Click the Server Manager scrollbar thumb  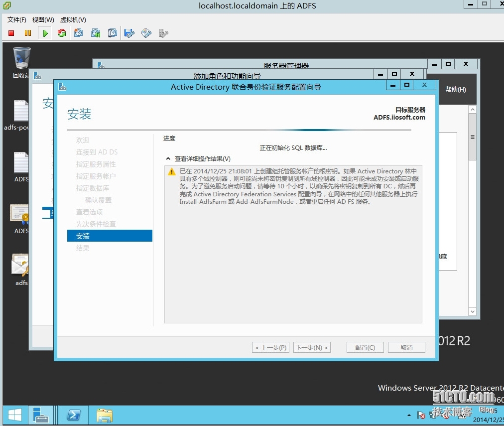[473, 137]
